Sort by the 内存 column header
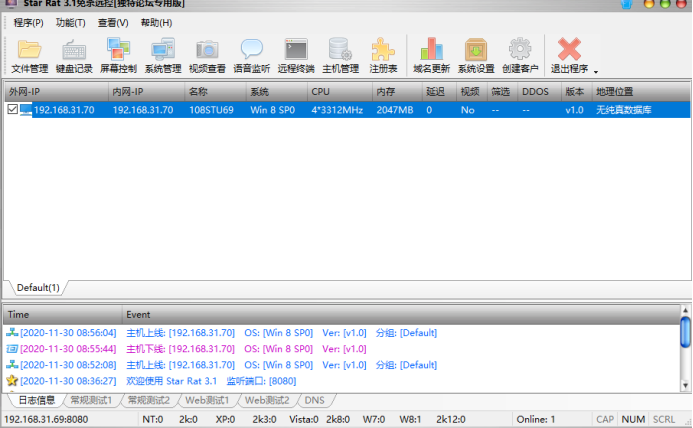693x428 pixels. 397,92
